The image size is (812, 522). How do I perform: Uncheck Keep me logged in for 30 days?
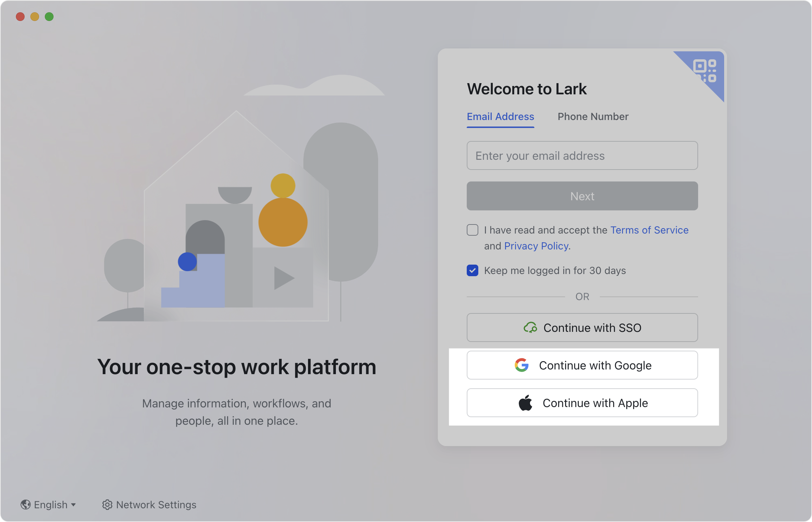(x=472, y=270)
